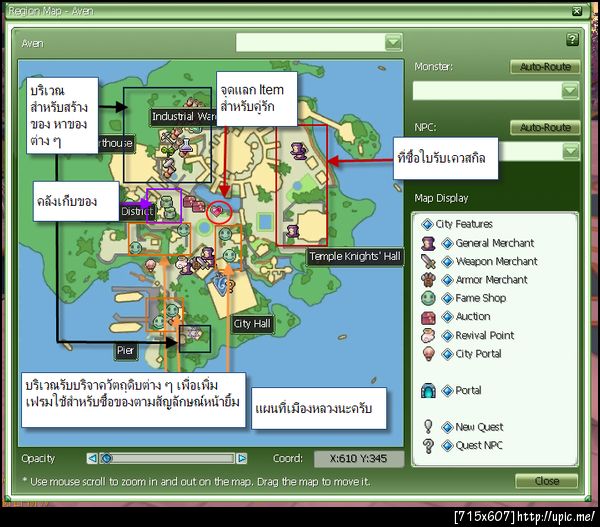Decrease opacity with the left arrow
This screenshot has height=527, width=600.
92,458
